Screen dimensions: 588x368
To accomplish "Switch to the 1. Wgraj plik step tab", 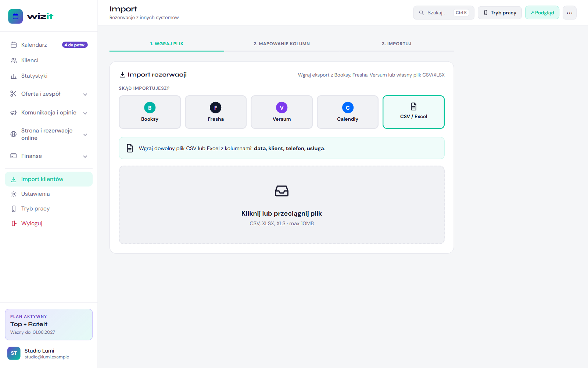I will point(167,44).
